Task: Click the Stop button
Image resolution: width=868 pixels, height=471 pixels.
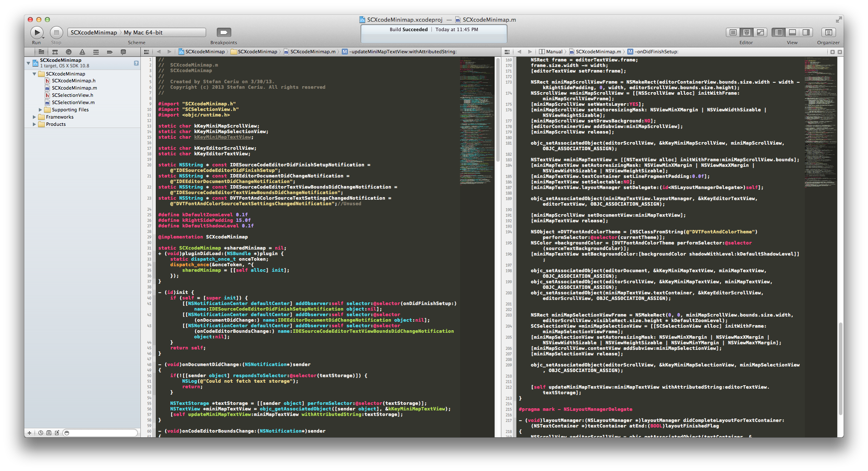Action: pyautogui.click(x=56, y=32)
